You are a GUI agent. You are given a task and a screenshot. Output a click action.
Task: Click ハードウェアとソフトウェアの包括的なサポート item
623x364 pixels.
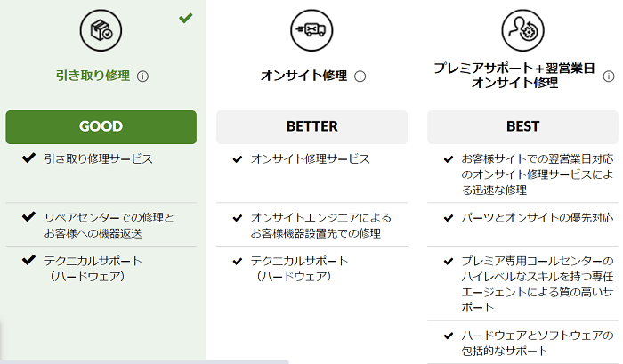coord(538,343)
